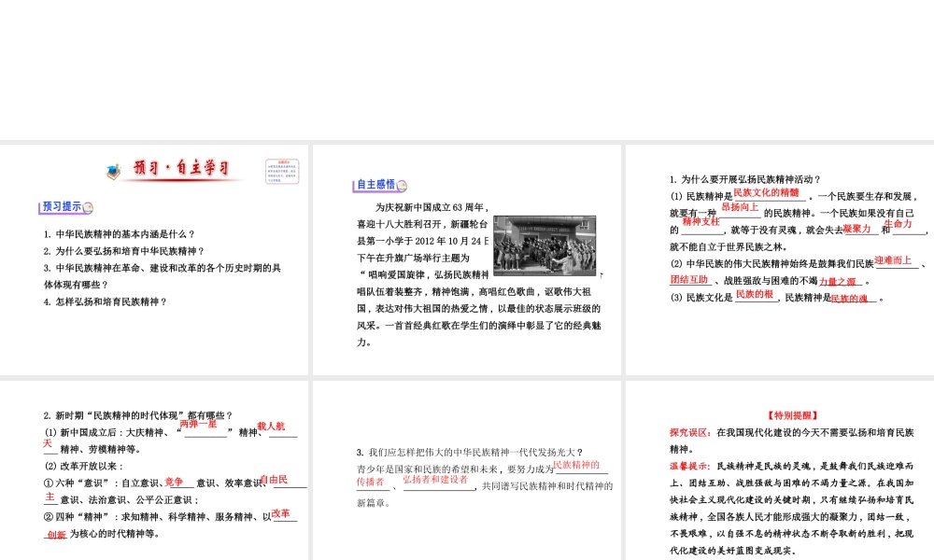Select line 3. 中华民族精神在革命、建设和改革

coord(162,268)
